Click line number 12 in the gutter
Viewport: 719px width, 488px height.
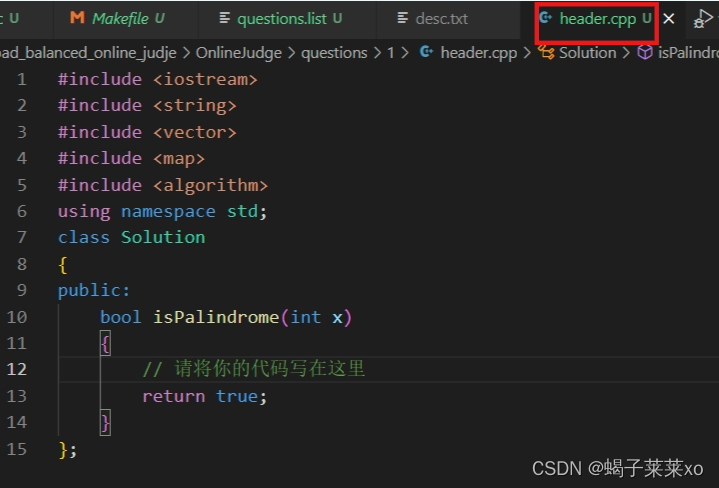coord(17,369)
